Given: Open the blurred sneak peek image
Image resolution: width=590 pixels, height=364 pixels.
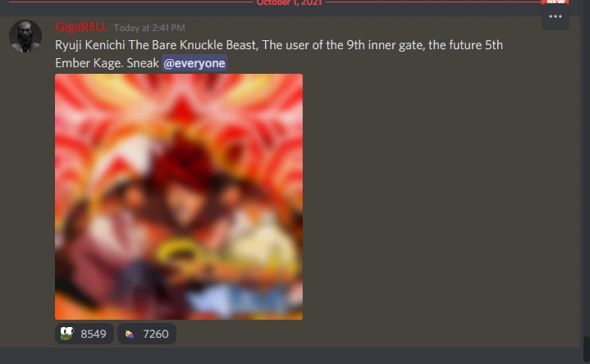Looking at the screenshot, I should coord(179,197).
